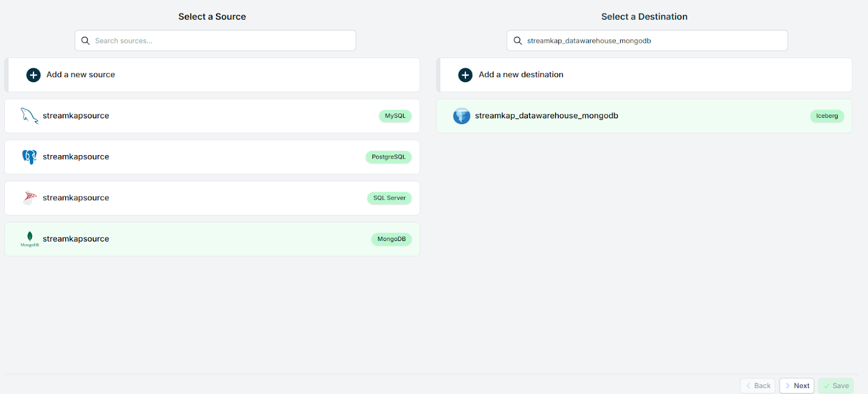Click the MySQL dolphin icon
Viewport: 868px width, 394px height.
[29, 116]
